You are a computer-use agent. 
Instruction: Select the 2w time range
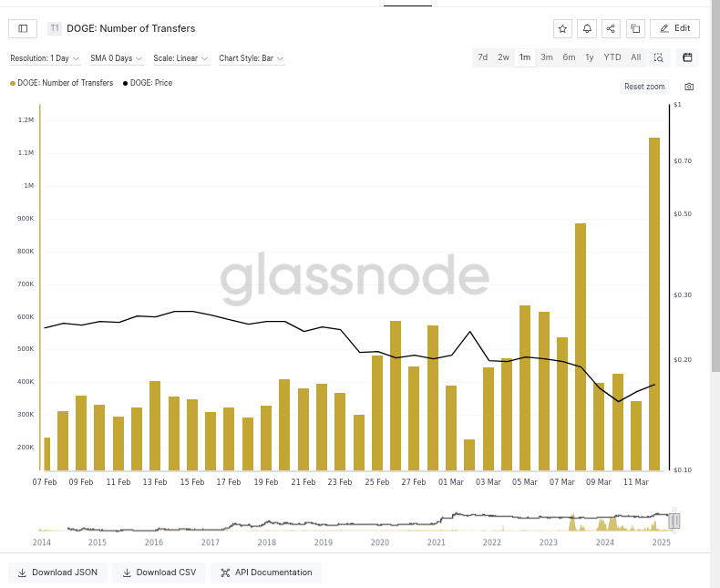tap(503, 57)
